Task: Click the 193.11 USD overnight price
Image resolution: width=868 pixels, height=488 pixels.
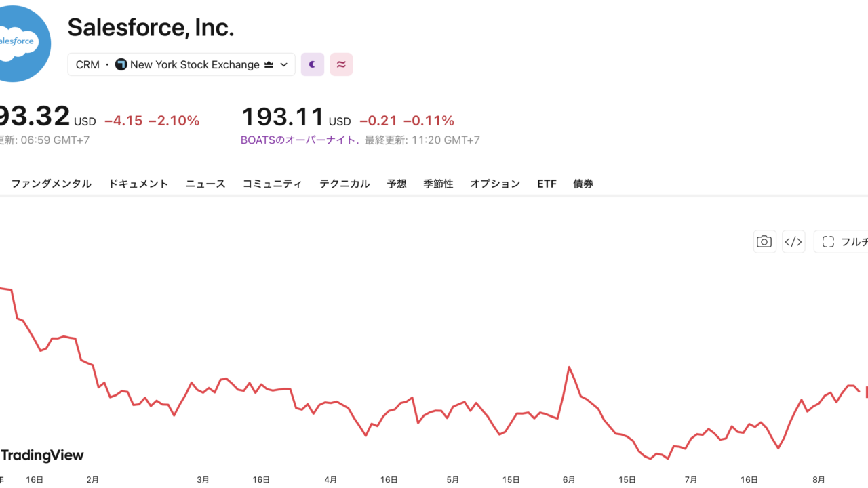Action: (296, 118)
